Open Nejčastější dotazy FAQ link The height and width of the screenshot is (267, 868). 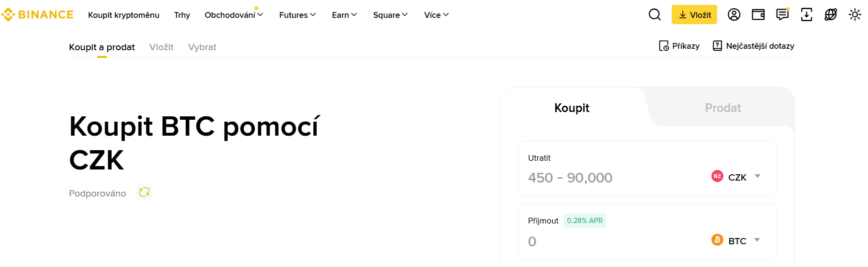coord(753,46)
